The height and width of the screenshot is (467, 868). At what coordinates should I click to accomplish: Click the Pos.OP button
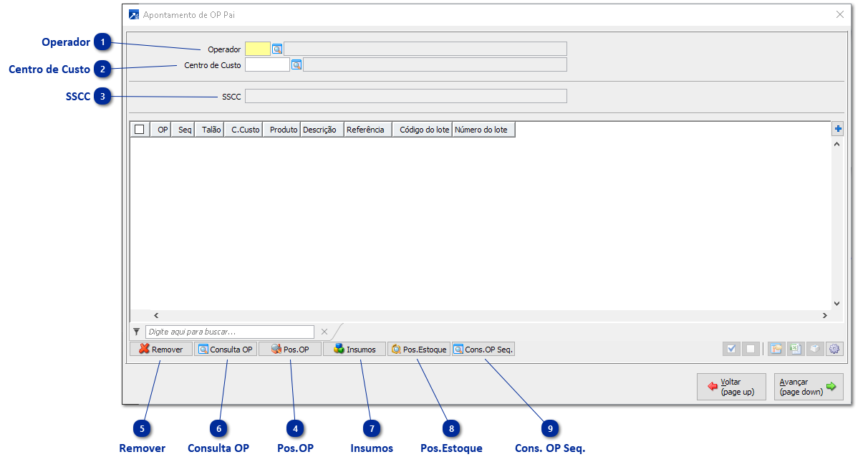coord(290,350)
